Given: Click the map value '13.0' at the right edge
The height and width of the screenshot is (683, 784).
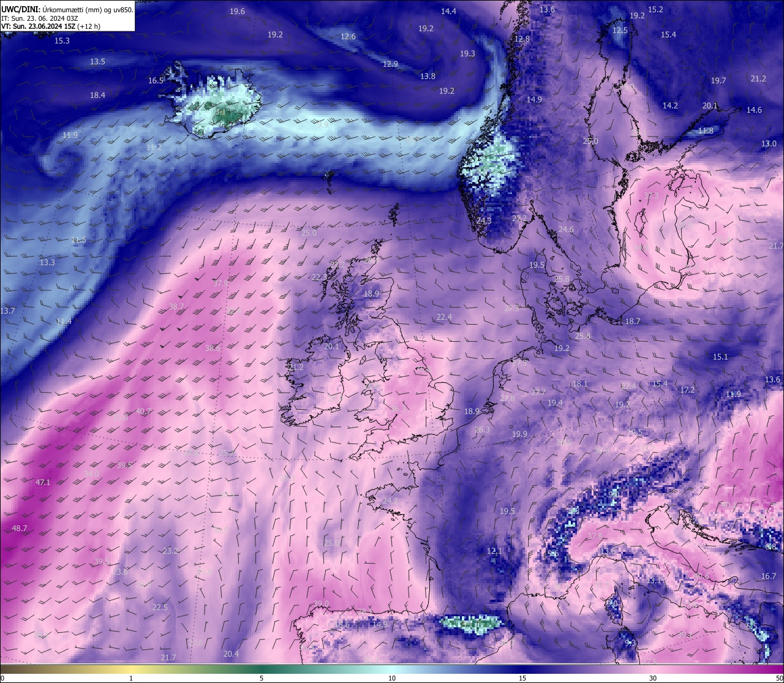Looking at the screenshot, I should [769, 143].
